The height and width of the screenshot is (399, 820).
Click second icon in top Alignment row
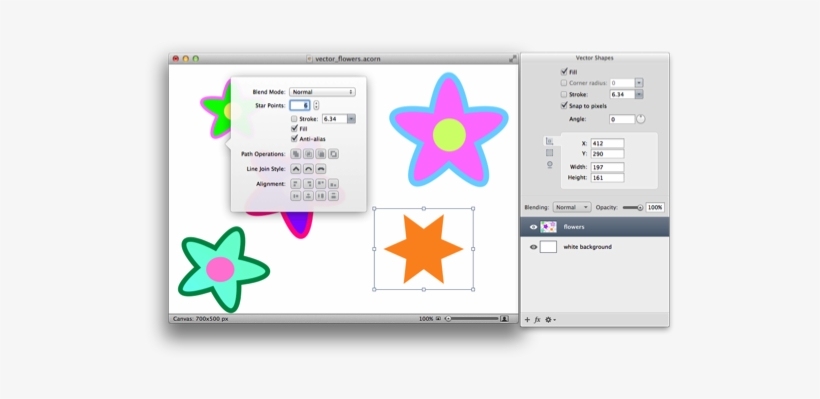309,184
